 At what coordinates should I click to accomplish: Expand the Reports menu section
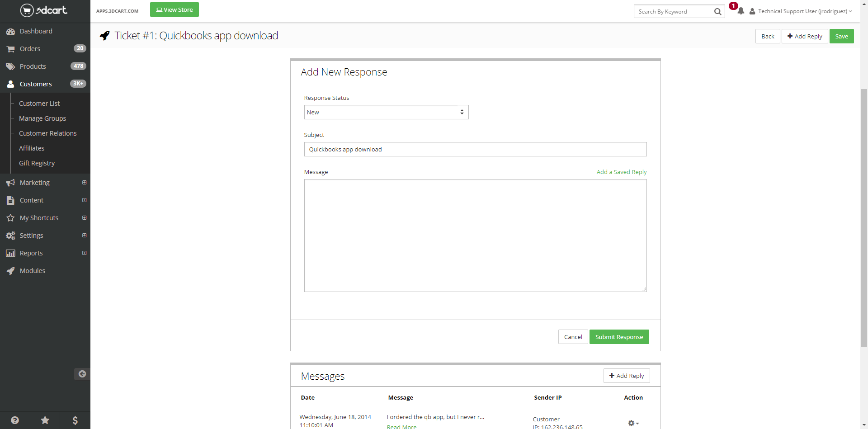(84, 253)
